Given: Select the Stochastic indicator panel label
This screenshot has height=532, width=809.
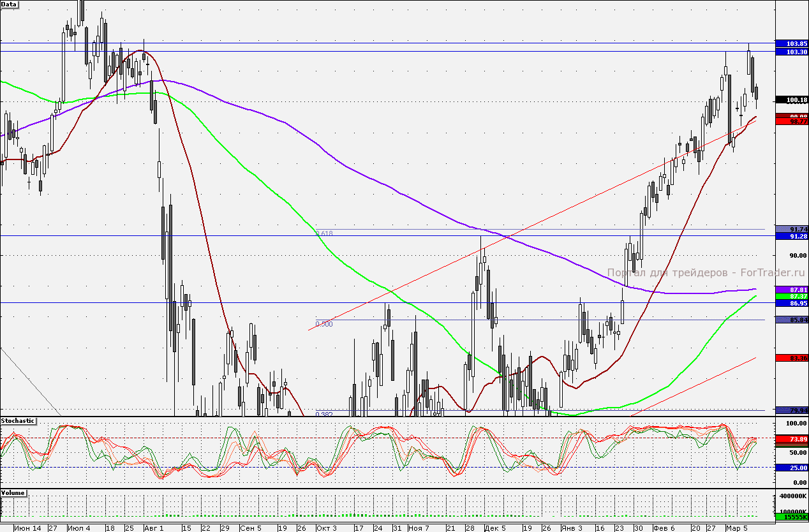Looking at the screenshot, I should point(19,421).
